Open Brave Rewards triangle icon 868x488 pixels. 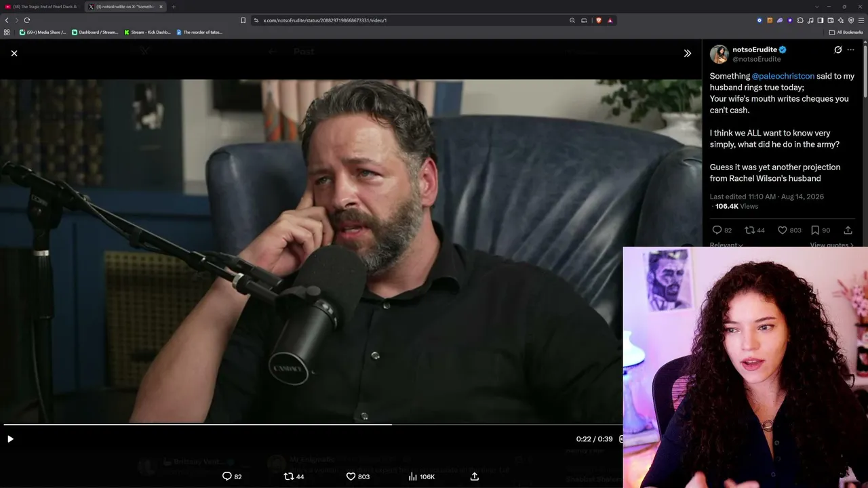tap(610, 20)
